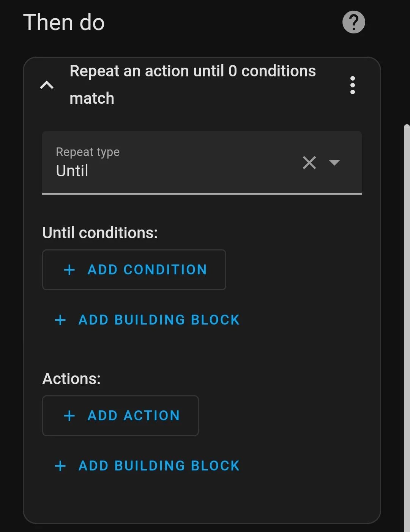Open the three-dot overflow menu of repeat action
Screen dimensions: 410x532
(352, 85)
